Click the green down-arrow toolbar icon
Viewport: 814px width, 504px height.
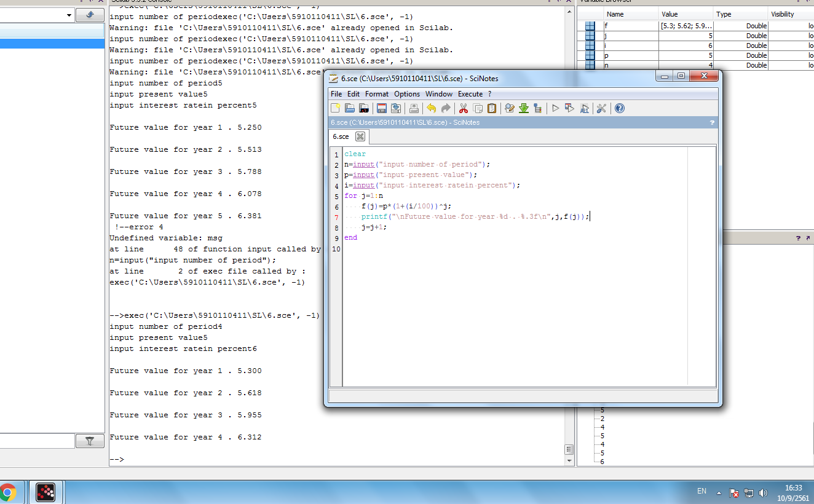pyautogui.click(x=524, y=108)
